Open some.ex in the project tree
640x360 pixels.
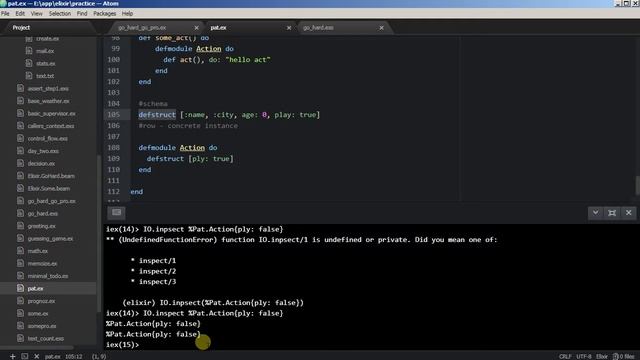point(38,314)
